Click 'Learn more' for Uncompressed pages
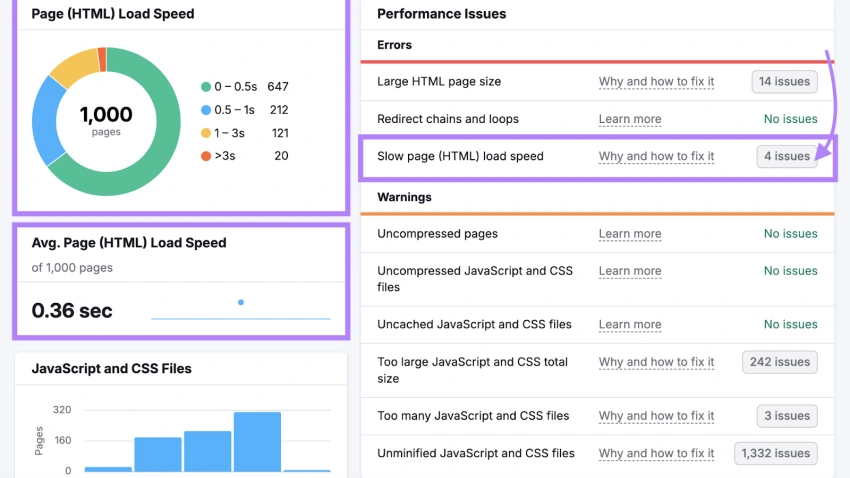Viewport: 850px width, 478px height. (630, 234)
